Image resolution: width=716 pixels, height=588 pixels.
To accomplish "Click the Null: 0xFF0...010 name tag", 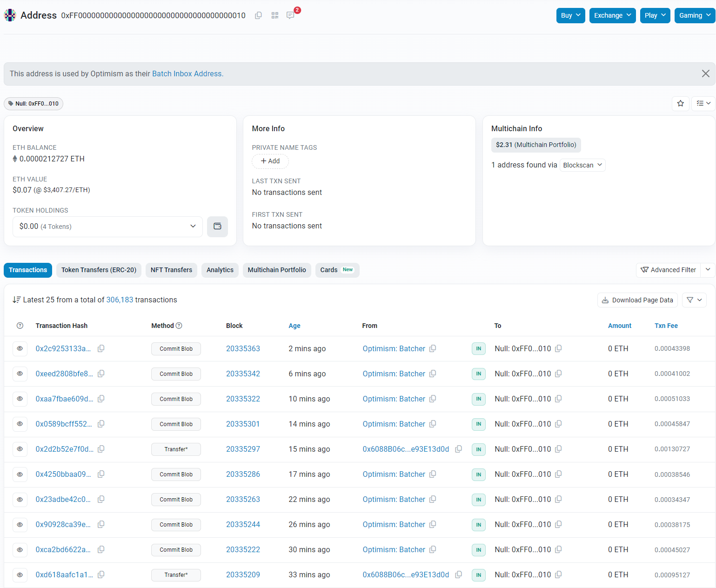I will (33, 104).
